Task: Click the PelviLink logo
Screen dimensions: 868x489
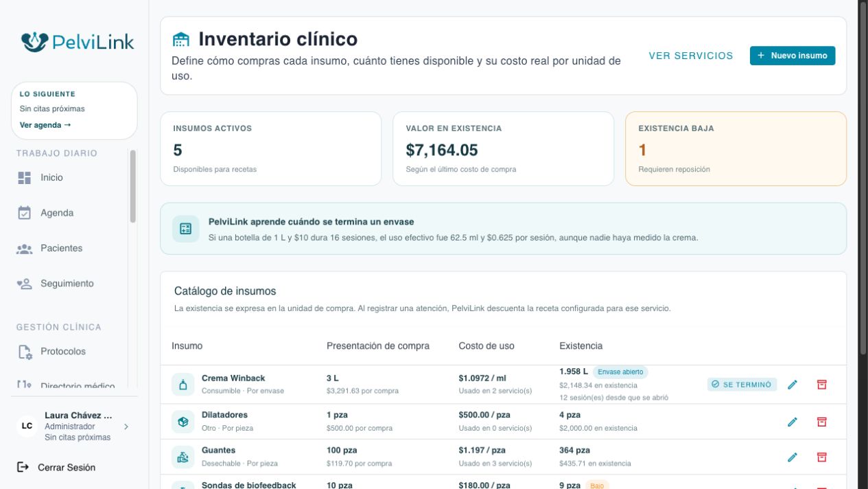Action: point(78,42)
